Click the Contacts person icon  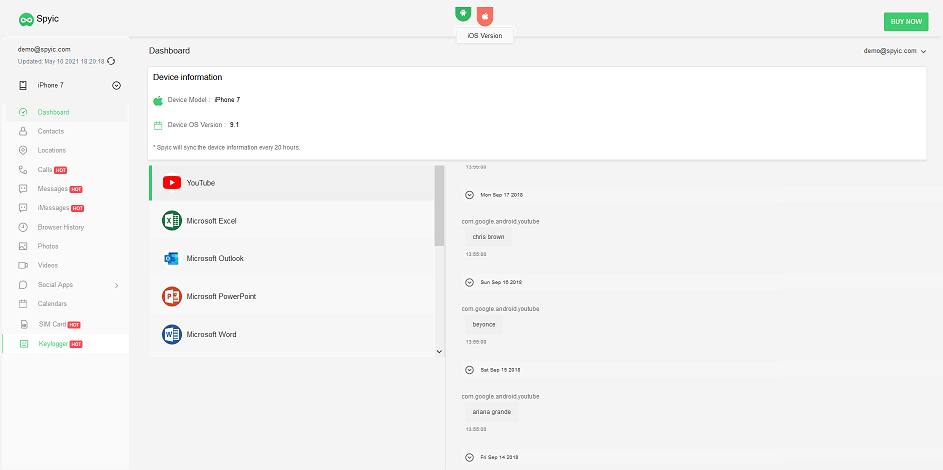[x=23, y=131]
